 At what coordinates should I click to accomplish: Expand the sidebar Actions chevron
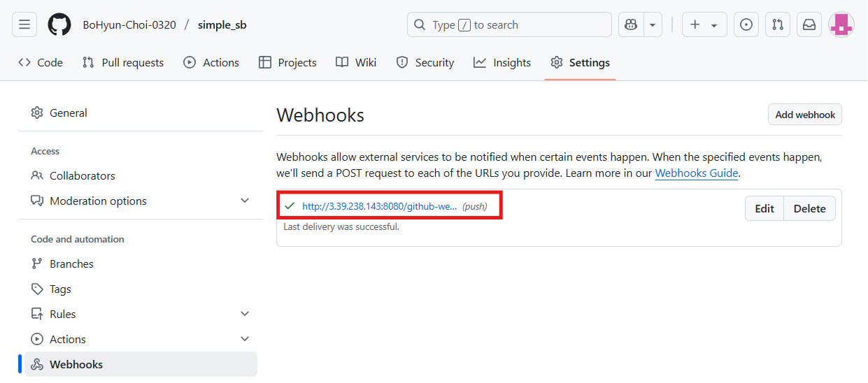click(245, 339)
